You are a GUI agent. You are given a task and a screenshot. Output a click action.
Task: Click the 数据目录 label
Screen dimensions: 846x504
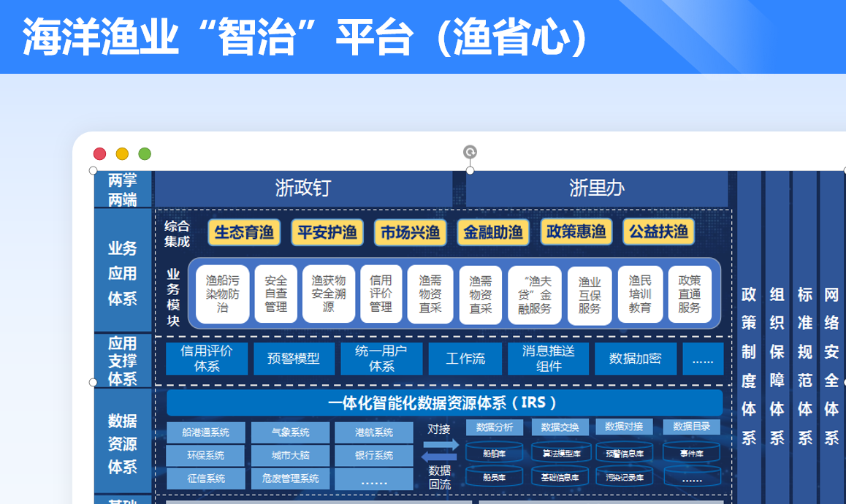pyautogui.click(x=692, y=427)
